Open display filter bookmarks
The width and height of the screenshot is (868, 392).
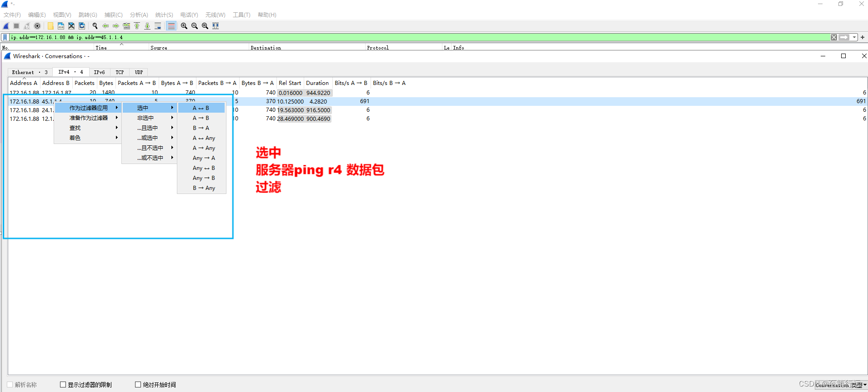tap(5, 37)
